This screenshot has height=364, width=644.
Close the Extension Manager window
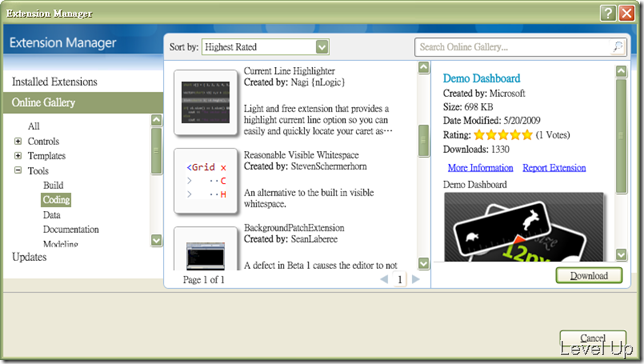(627, 14)
